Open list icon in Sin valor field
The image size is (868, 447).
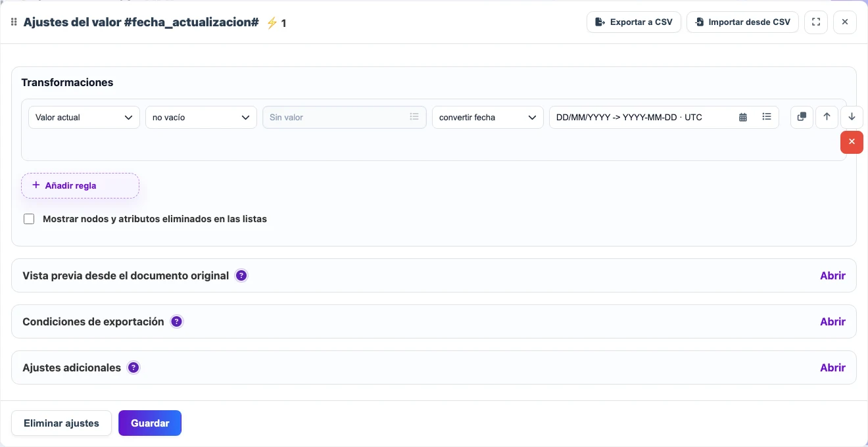pos(414,117)
